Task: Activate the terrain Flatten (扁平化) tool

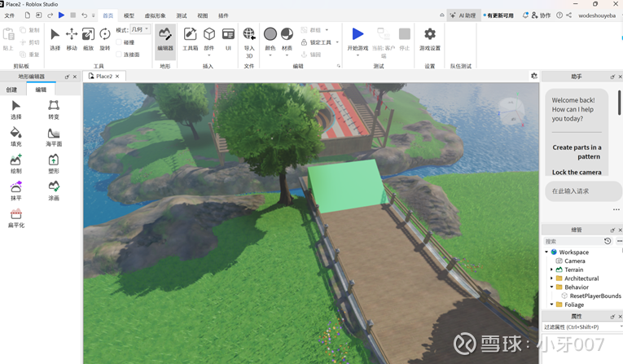Action: [16, 217]
